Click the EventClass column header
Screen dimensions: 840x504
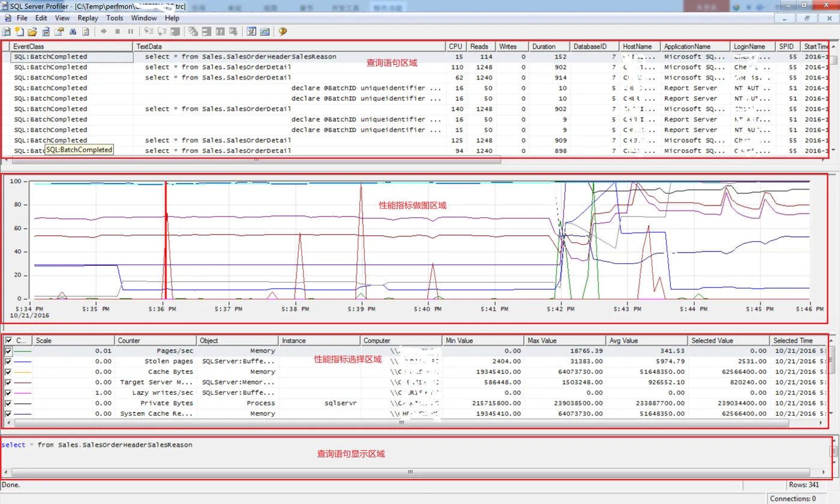[x=71, y=46]
